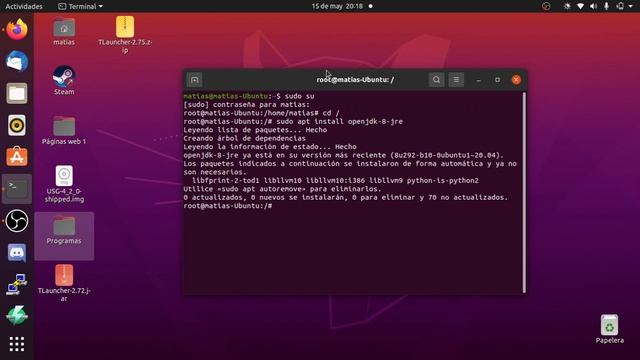Viewport: 640px width, 360px height.
Task: Minimize the terminal window
Action: [x=478, y=80]
